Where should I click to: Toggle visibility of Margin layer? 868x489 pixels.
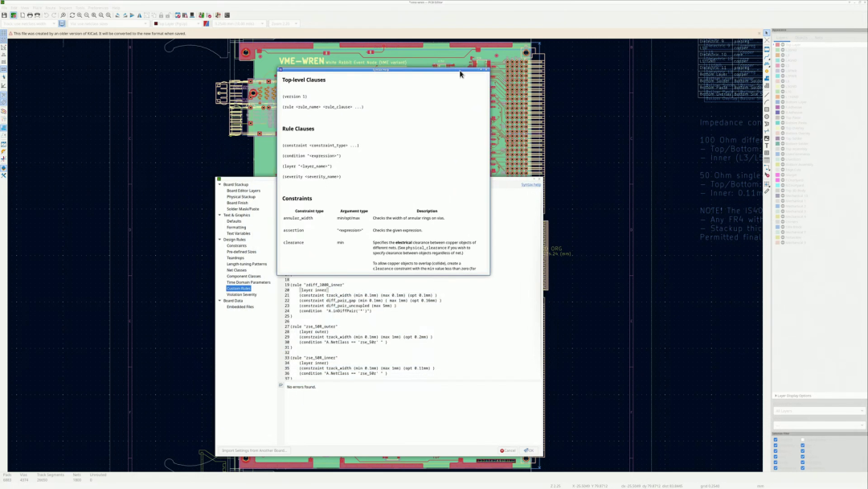[x=783, y=175]
